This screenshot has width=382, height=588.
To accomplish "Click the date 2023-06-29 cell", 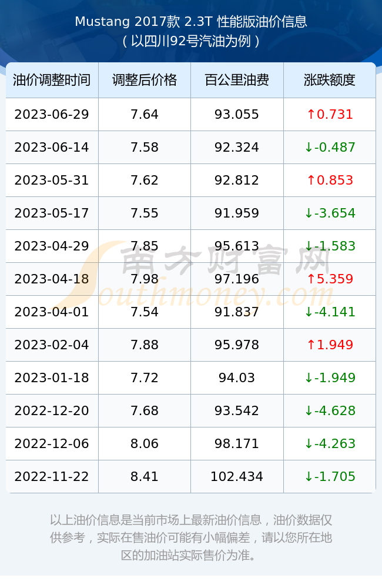I will click(52, 115).
